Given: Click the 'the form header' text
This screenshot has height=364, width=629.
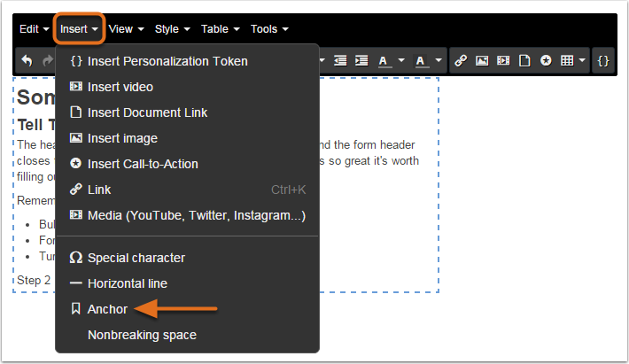Looking at the screenshot, I should point(374,144).
